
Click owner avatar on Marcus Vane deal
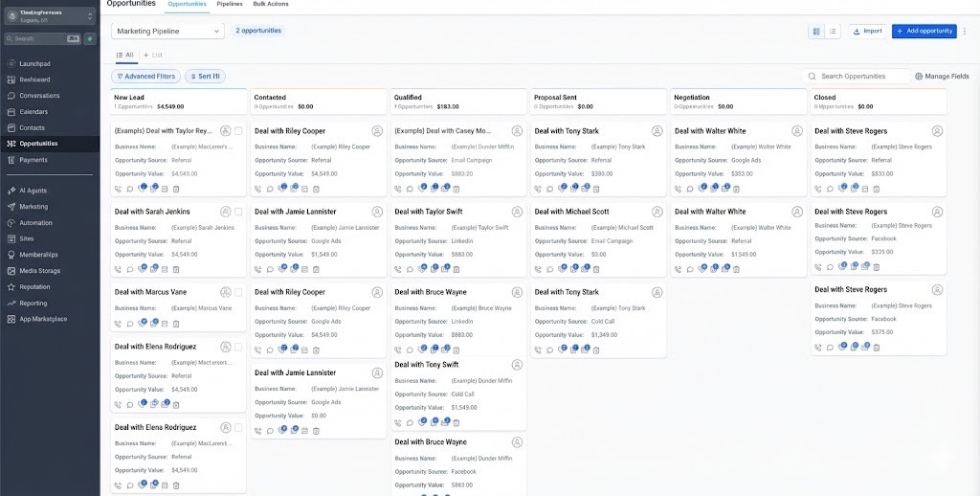(226, 292)
